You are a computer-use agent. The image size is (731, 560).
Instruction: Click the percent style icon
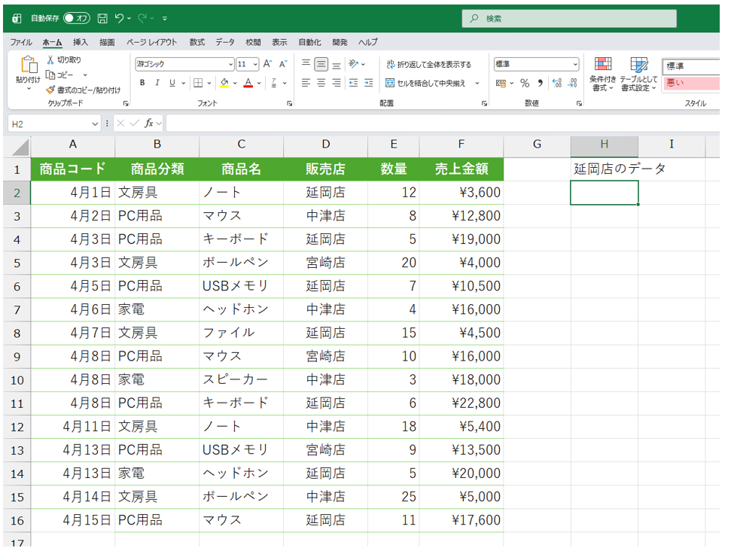pyautogui.click(x=525, y=83)
